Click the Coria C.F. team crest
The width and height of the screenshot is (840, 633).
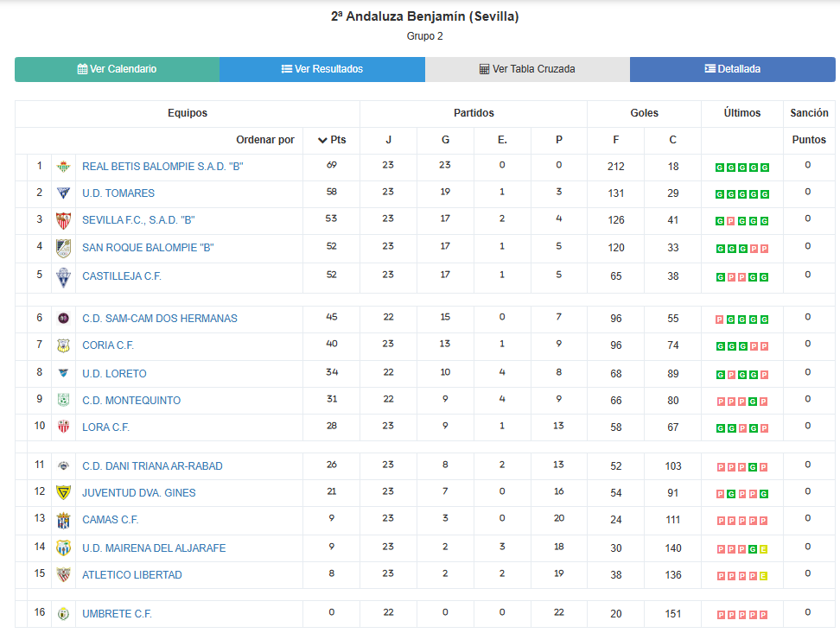pos(63,345)
